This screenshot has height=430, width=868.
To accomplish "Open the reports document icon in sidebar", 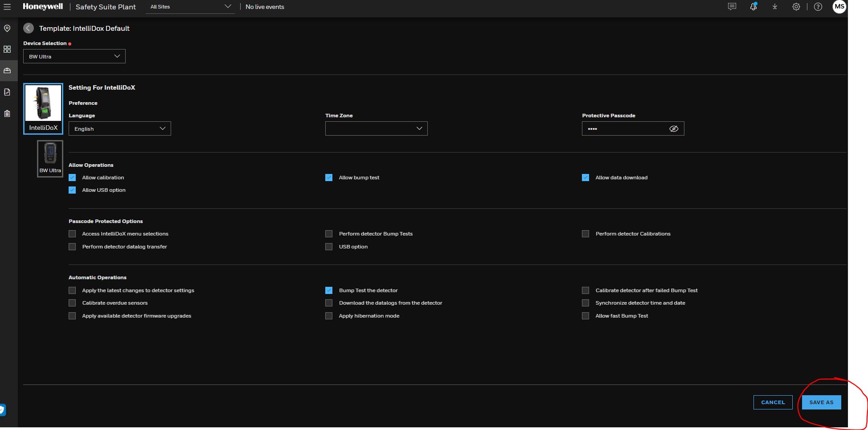I will 7,91.
